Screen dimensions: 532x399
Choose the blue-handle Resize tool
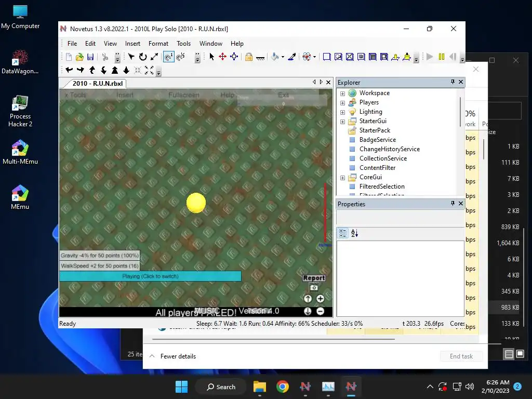click(234, 57)
